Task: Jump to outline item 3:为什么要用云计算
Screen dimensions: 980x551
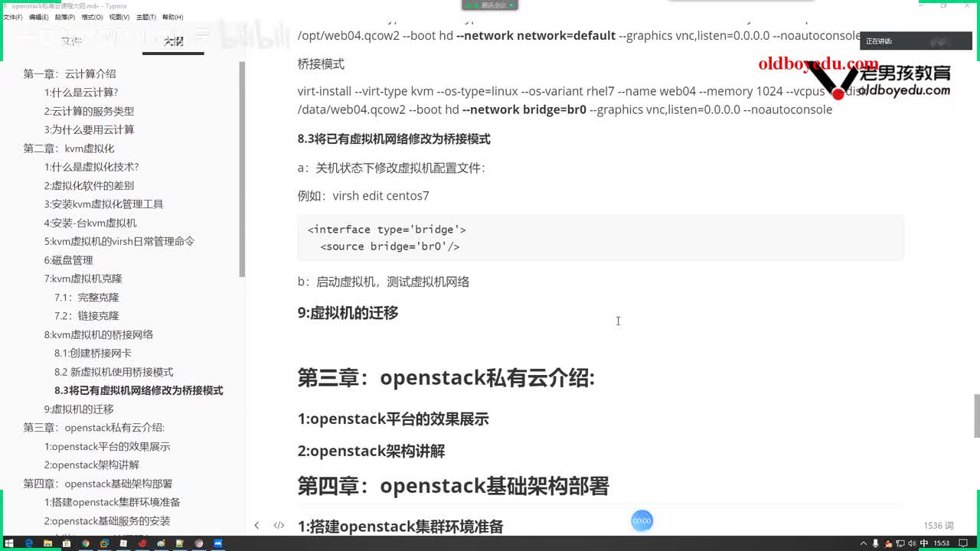Action: [x=89, y=130]
